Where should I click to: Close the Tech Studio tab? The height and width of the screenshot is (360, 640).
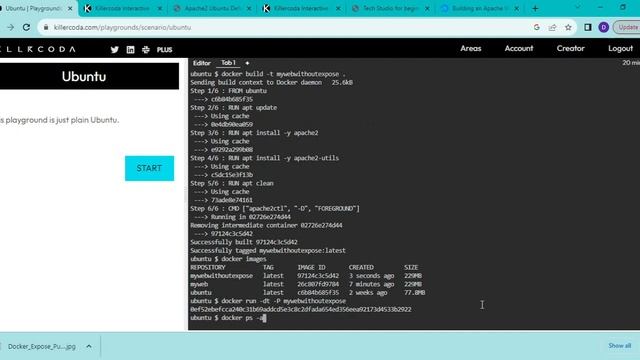427,8
